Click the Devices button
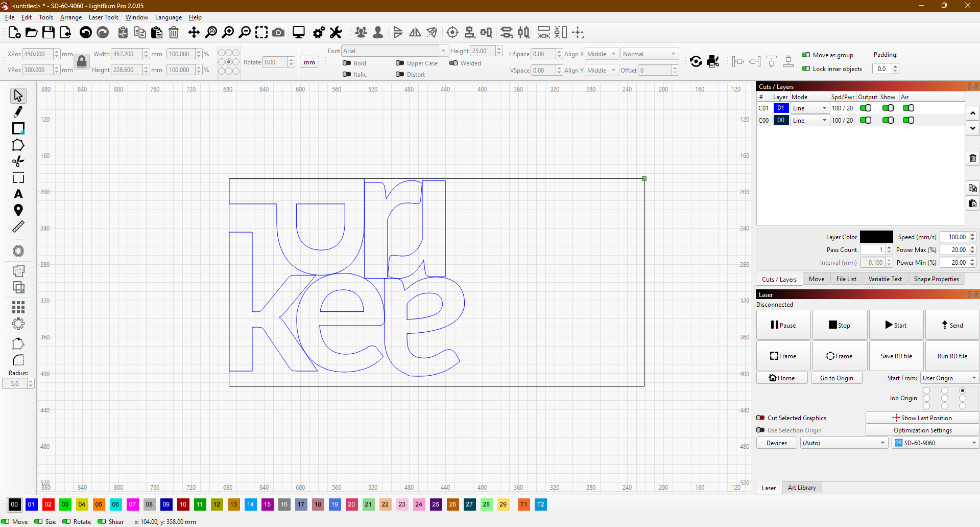 777,443
